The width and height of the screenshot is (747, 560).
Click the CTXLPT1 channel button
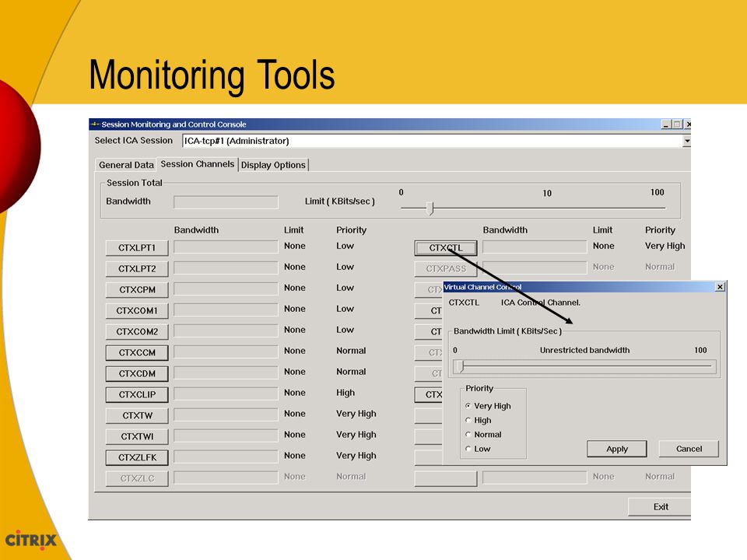tap(137, 248)
